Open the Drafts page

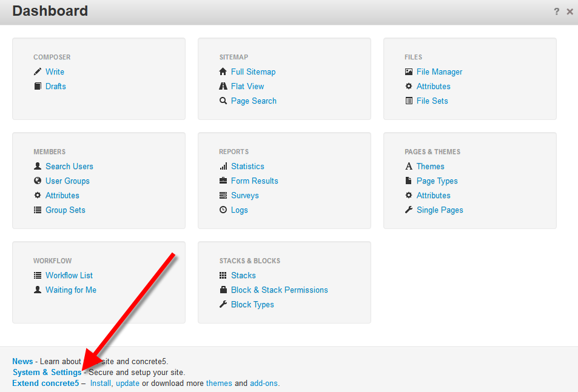(x=55, y=86)
